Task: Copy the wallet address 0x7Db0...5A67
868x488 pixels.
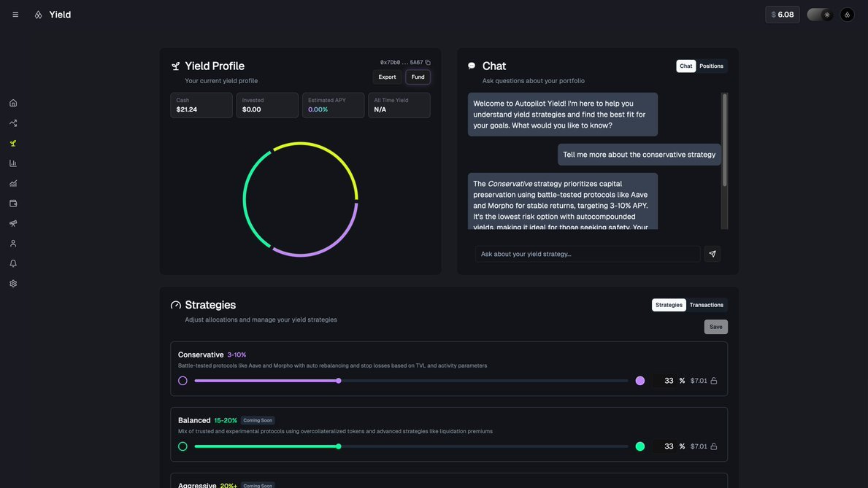Action: coord(428,63)
